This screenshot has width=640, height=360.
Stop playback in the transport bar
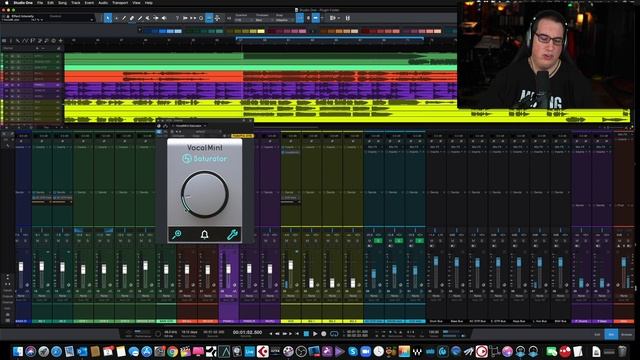pyautogui.click(x=306, y=333)
